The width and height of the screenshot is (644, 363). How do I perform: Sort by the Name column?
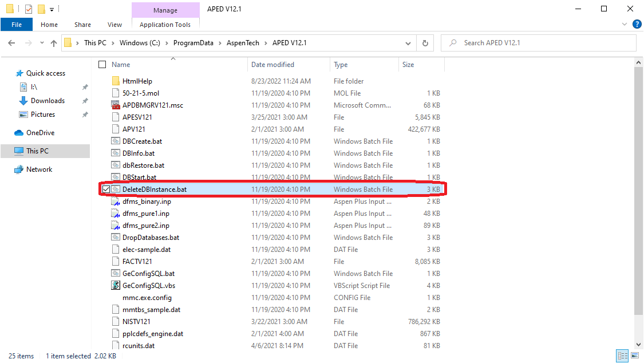pos(121,65)
